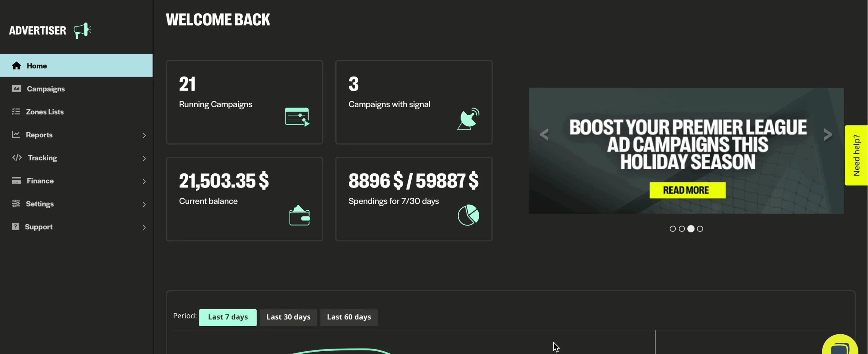
Task: Select the third carousel dot
Action: click(691, 229)
